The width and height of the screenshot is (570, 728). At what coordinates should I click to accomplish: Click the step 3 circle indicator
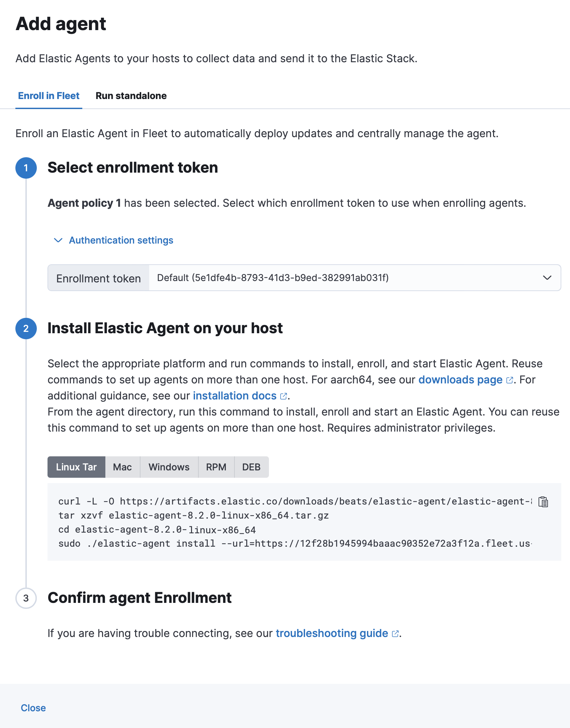pyautogui.click(x=26, y=598)
